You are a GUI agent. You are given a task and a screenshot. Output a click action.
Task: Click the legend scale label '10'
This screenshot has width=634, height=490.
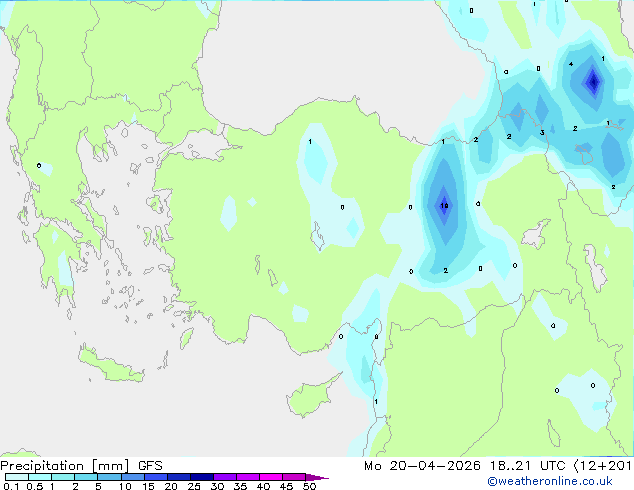coord(125,486)
